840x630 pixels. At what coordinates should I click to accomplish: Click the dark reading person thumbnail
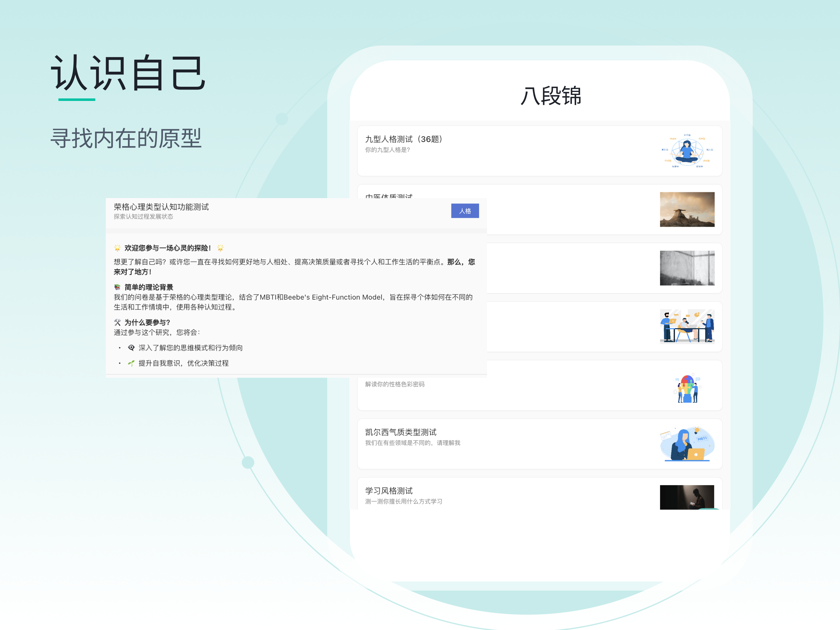coord(687,497)
